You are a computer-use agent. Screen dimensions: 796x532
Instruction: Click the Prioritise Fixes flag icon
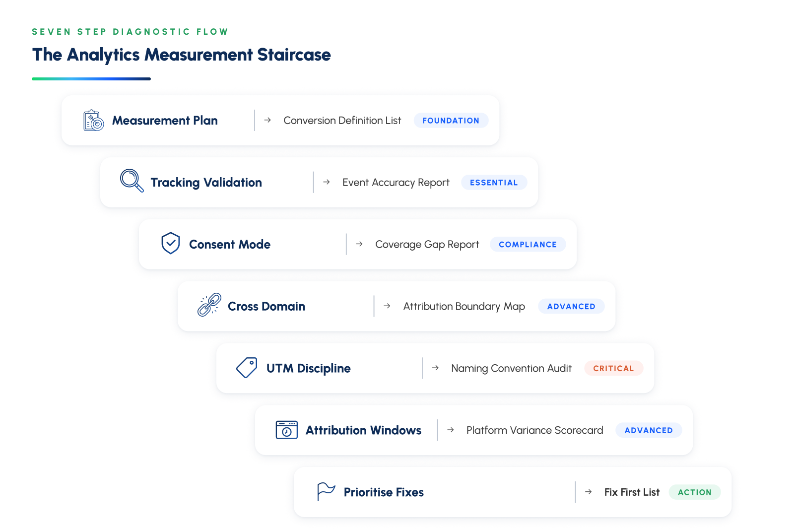coord(326,492)
